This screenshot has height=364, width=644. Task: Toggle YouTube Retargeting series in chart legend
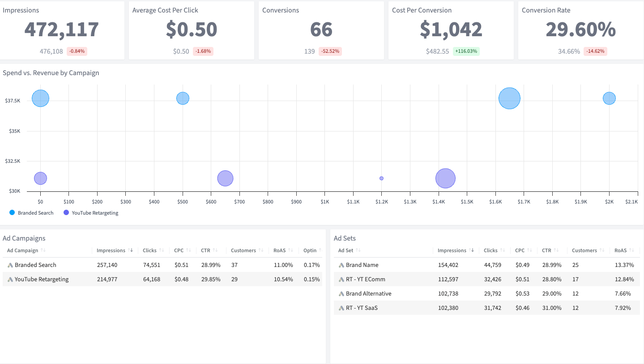[95, 213]
